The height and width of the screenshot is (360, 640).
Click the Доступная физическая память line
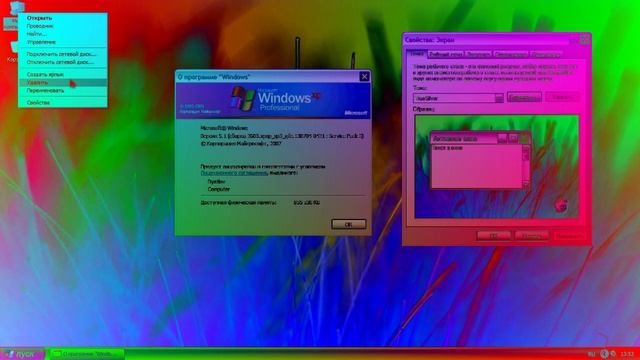coord(260,202)
